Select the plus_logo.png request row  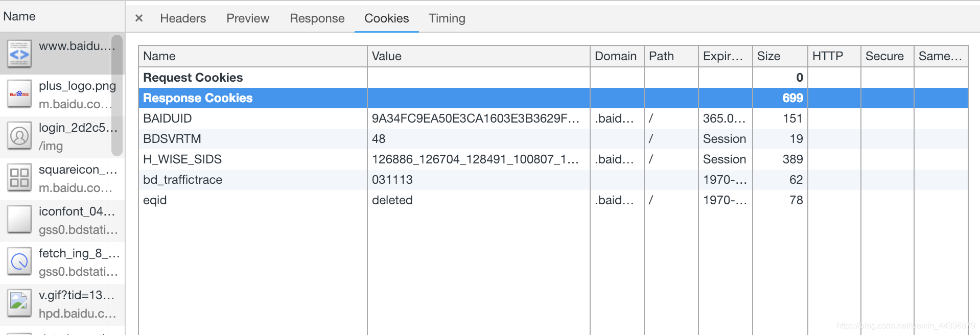point(62,95)
